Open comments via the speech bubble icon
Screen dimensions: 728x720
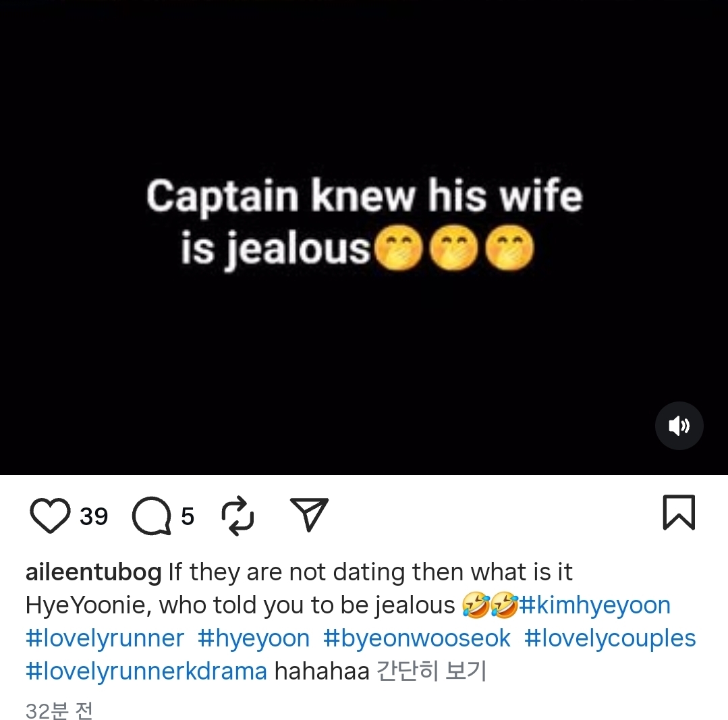point(151,516)
